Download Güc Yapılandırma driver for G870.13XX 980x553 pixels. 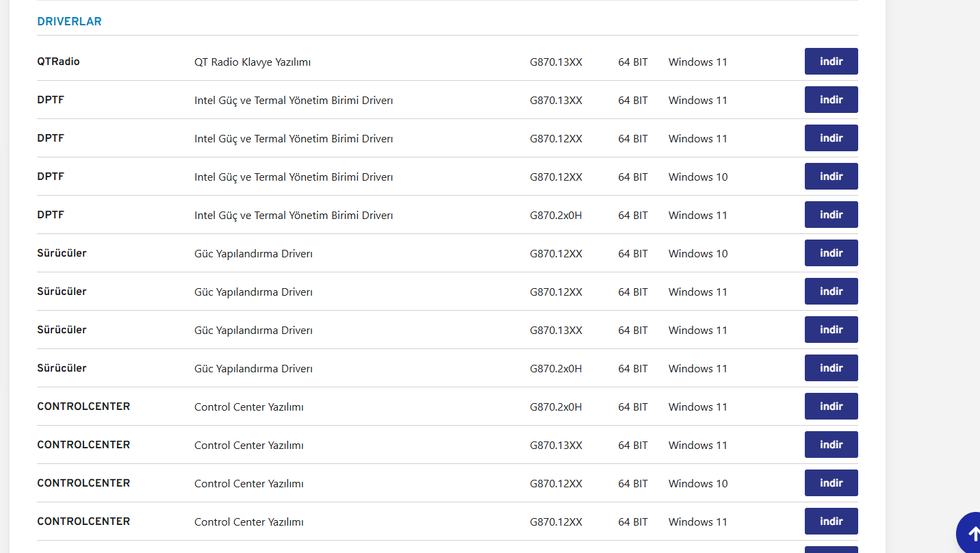coord(831,330)
